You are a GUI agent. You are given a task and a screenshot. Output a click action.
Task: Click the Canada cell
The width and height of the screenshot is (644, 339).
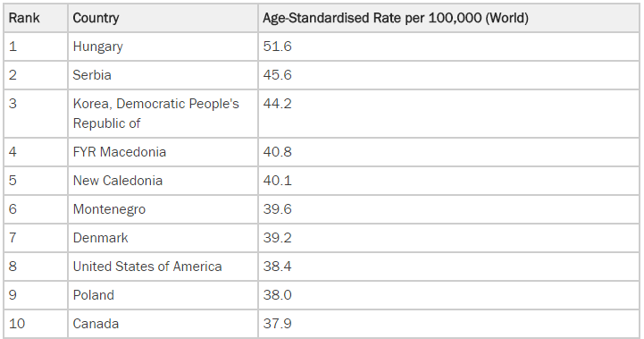(x=96, y=324)
